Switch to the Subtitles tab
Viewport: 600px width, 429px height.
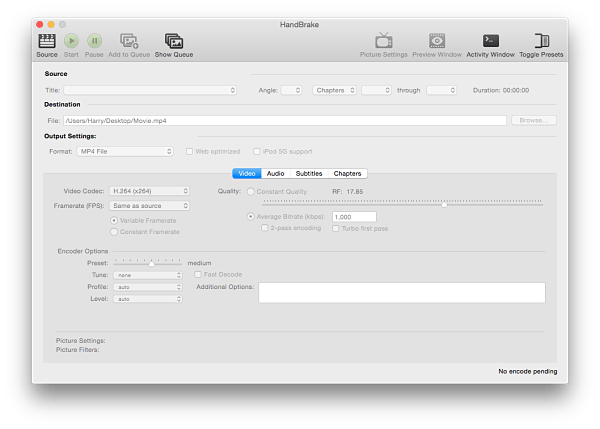click(x=309, y=174)
